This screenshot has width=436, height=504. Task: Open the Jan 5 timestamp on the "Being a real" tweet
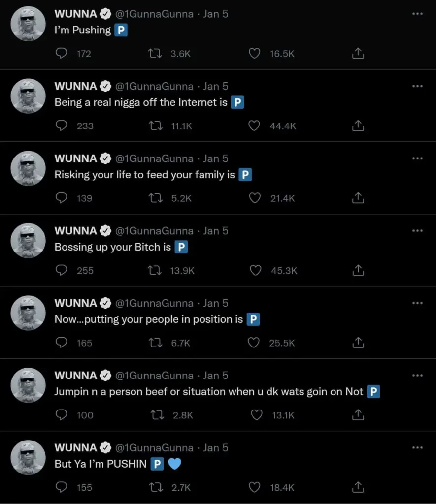216,86
